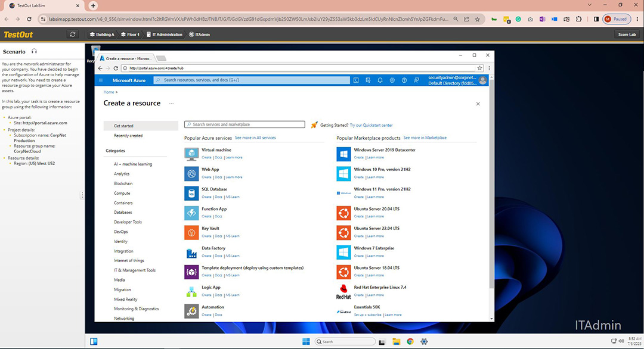Open the Azure Cloud Shell icon
The width and height of the screenshot is (644, 349).
(356, 80)
